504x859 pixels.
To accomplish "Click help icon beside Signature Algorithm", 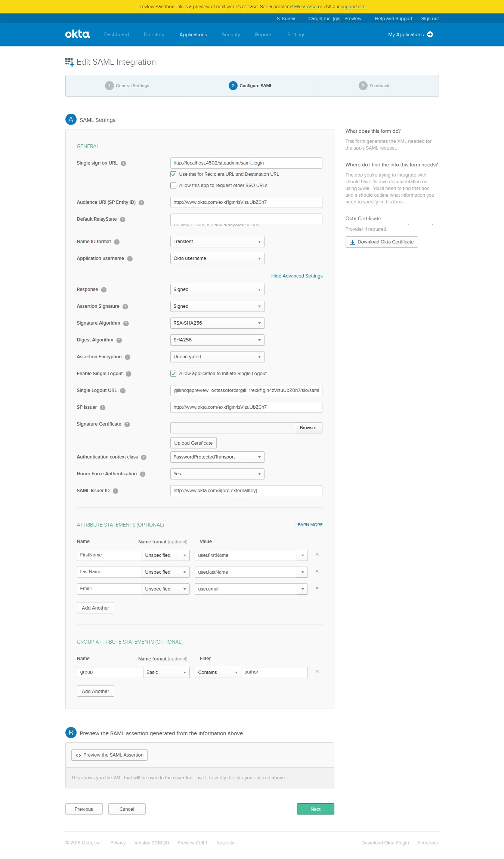I will point(126,323).
